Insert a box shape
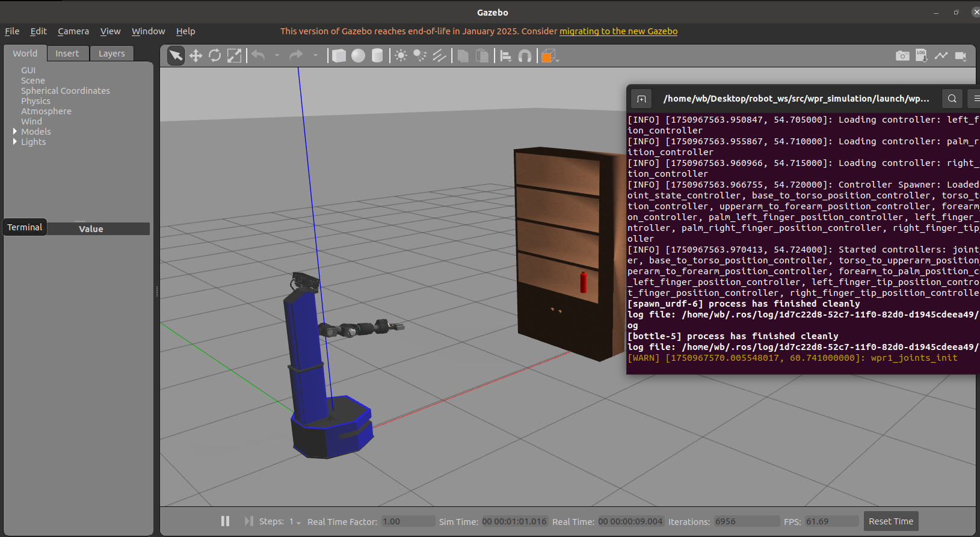 pos(339,56)
